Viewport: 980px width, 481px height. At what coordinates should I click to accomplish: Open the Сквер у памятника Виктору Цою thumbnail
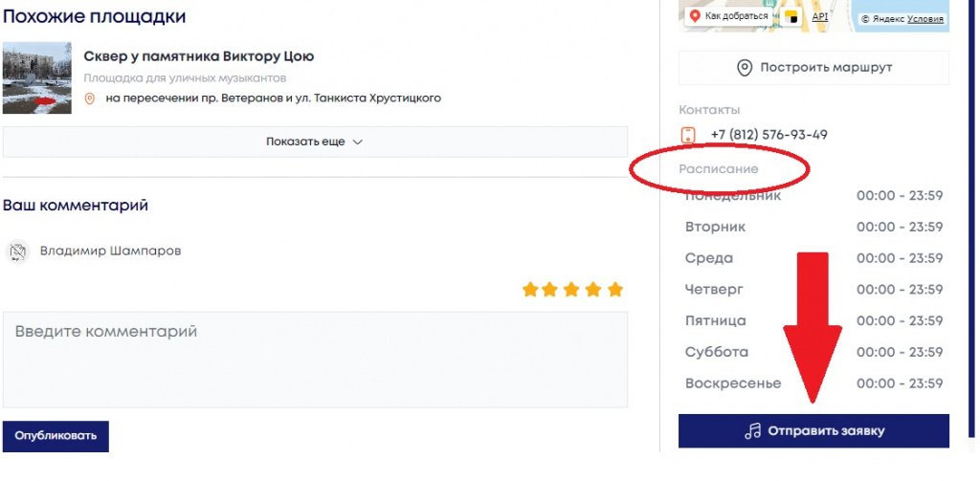pyautogui.click(x=37, y=78)
